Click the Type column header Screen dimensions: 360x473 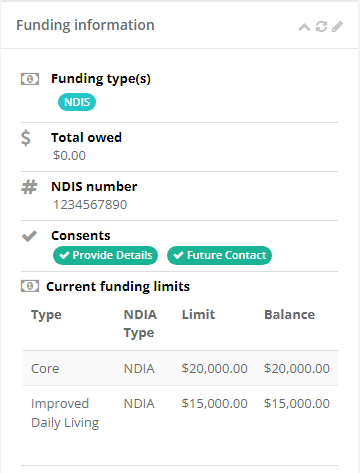coord(46,315)
